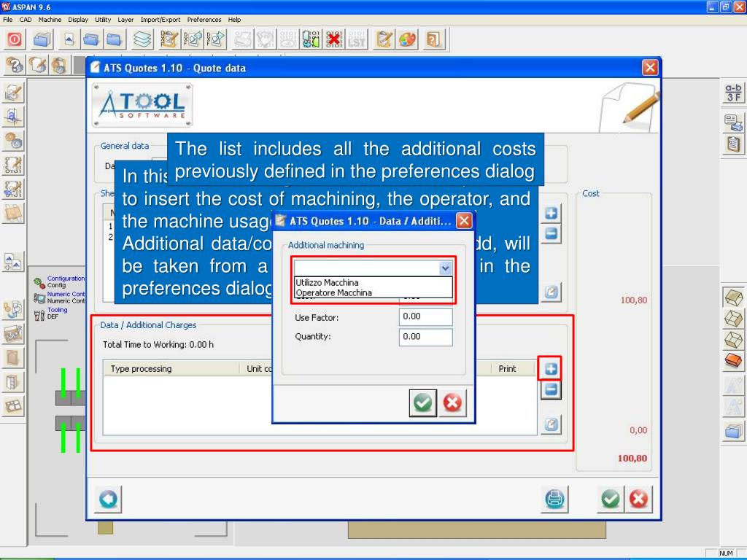The height and width of the screenshot is (560, 747).
Task: Click the notepad with pencil toolbar icon
Action: [x=384, y=39]
